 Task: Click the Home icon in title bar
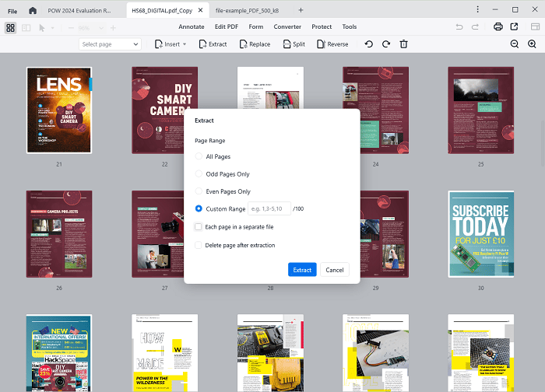[32, 10]
